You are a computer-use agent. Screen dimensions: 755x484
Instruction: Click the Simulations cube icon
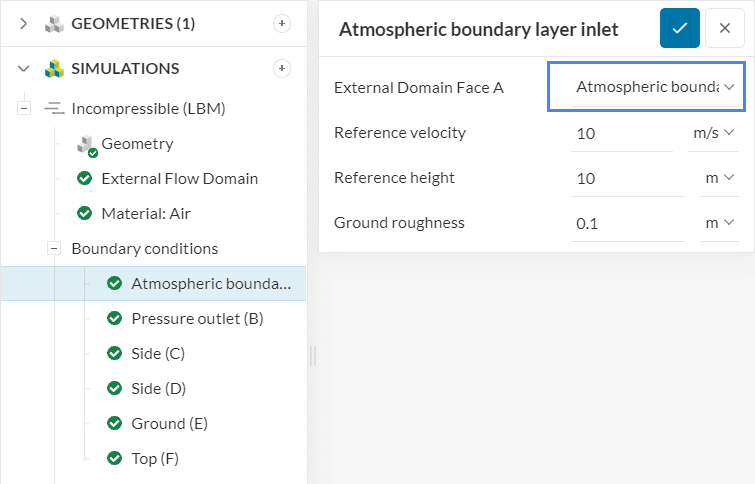pyautogui.click(x=54, y=69)
